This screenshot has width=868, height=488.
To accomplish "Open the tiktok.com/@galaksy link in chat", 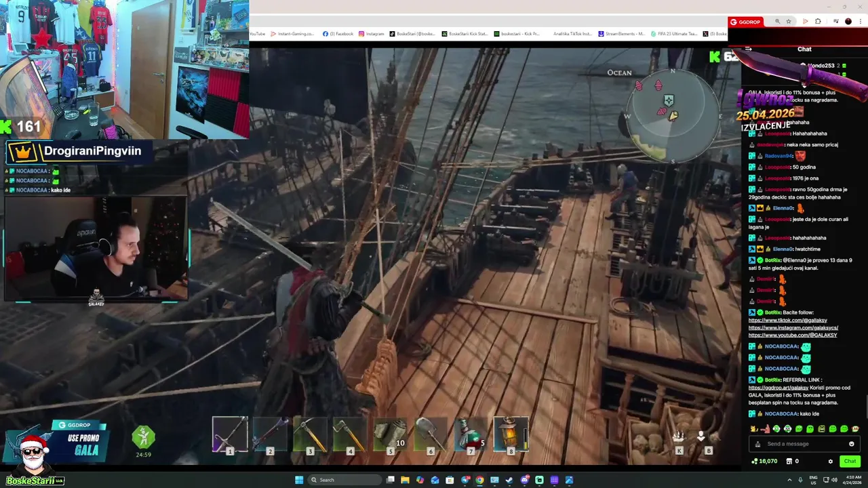I will click(788, 320).
